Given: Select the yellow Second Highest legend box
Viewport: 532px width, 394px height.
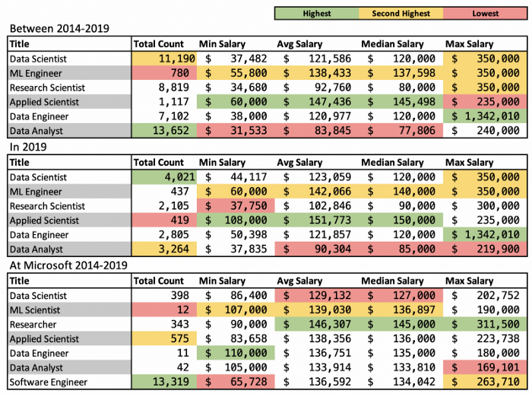Looking at the screenshot, I should point(403,13).
